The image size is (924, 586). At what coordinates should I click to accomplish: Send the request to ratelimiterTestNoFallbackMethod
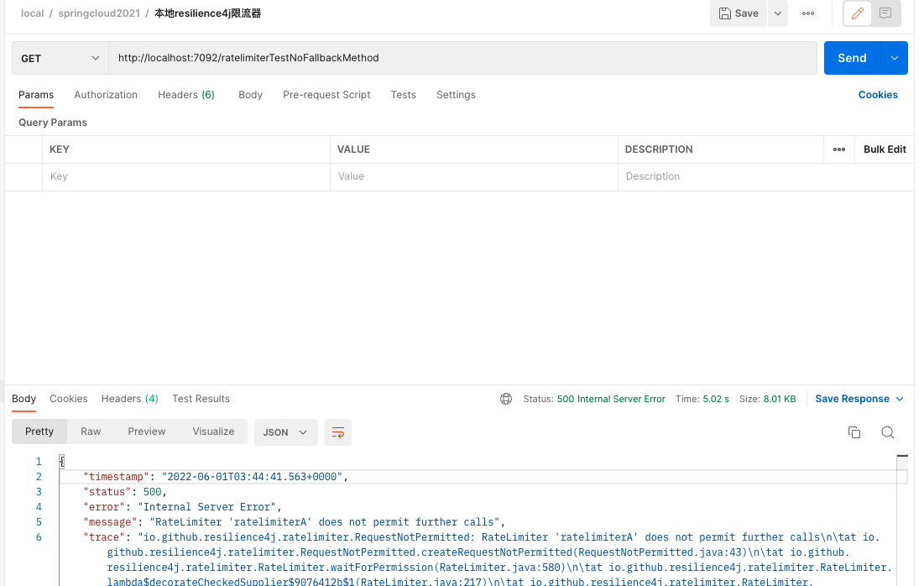tap(851, 58)
